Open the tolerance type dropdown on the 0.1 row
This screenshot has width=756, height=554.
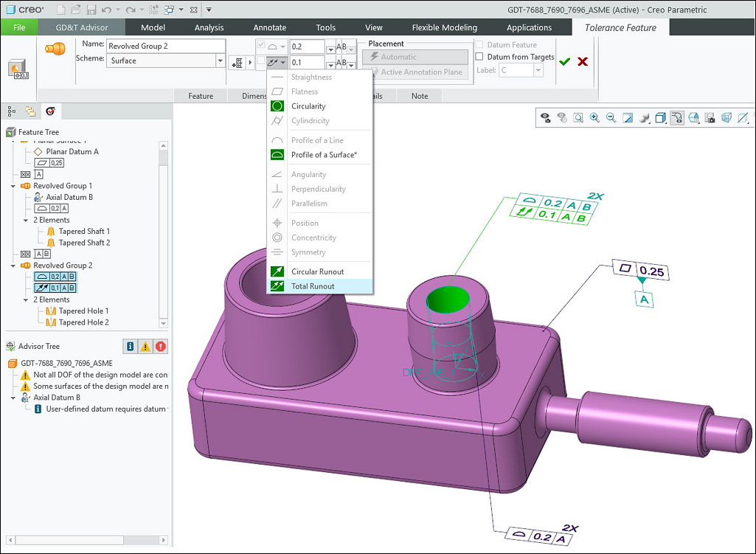point(282,62)
